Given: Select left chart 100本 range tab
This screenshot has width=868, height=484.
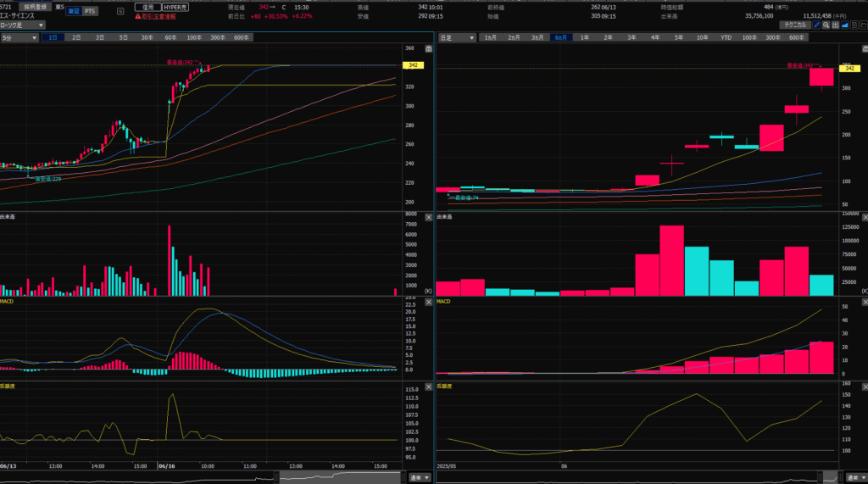Looking at the screenshot, I should 194,37.
